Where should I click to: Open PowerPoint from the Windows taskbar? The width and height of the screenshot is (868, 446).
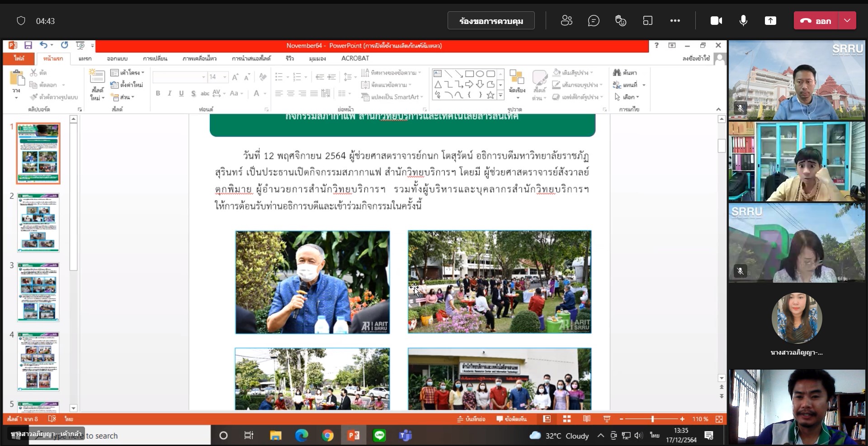point(354,436)
